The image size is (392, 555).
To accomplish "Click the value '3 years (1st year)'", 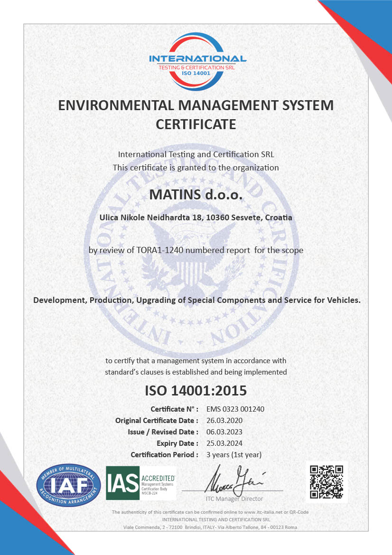I will click(234, 455).
